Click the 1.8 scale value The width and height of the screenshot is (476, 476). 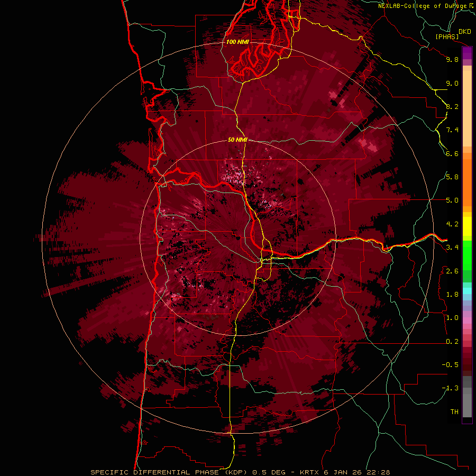(452, 295)
